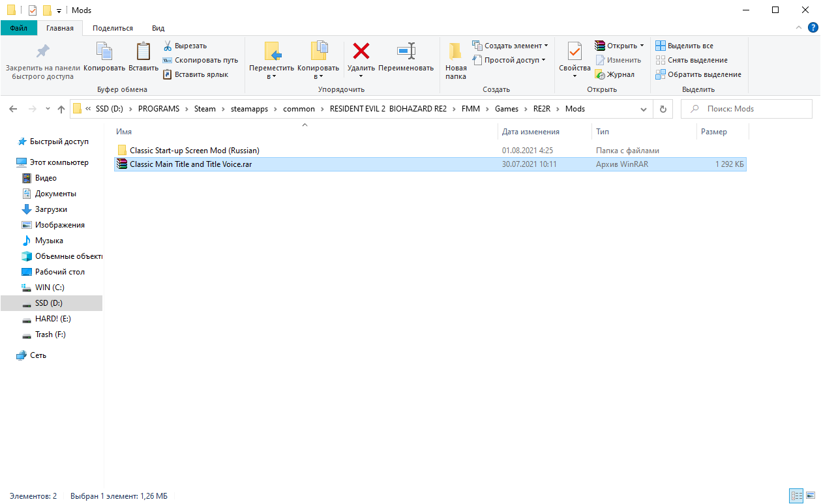Image resolution: width=821 pixels, height=504 pixels.
Task: Switch to Главная tab
Action: pyautogui.click(x=60, y=28)
